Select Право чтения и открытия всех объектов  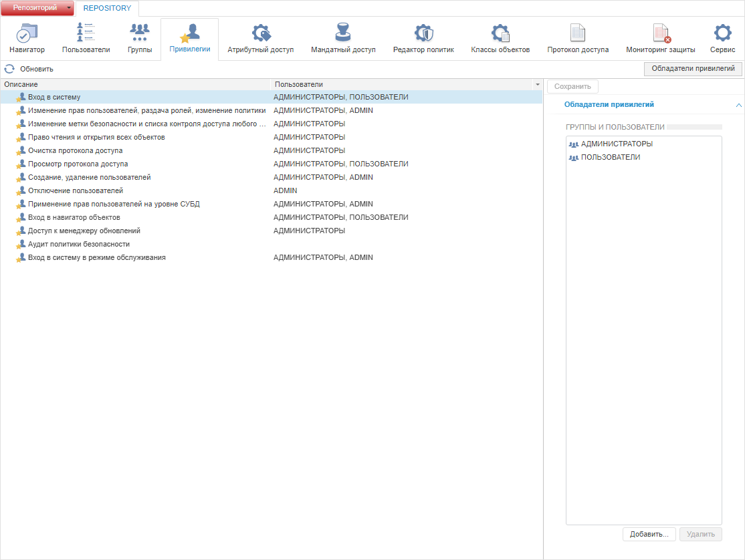pyautogui.click(x=272, y=137)
